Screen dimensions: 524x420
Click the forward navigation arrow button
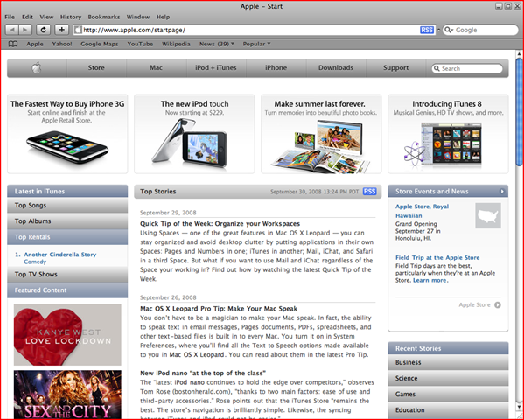pos(25,30)
